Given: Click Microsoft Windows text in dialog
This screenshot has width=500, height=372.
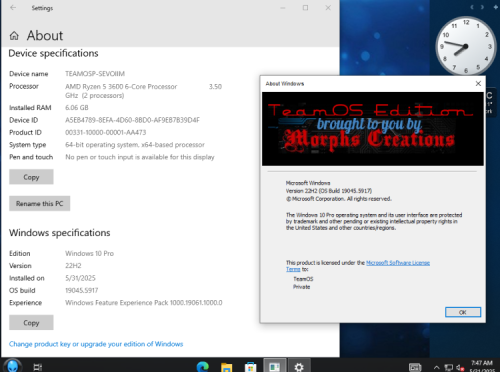Looking at the screenshot, I should (308, 183).
